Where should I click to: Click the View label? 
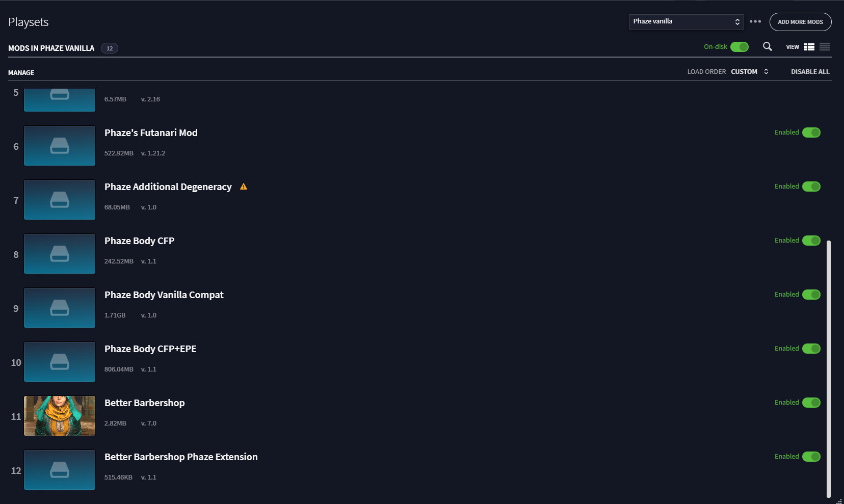[x=793, y=47]
